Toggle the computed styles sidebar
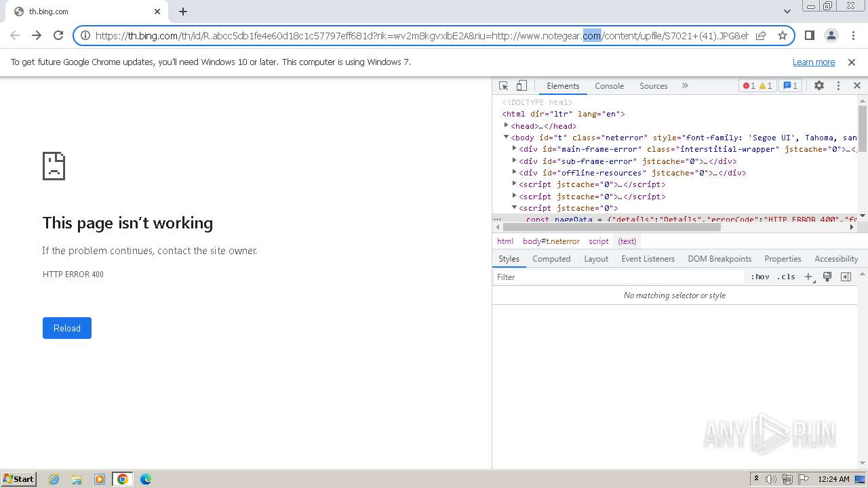The image size is (868, 488). point(846,277)
